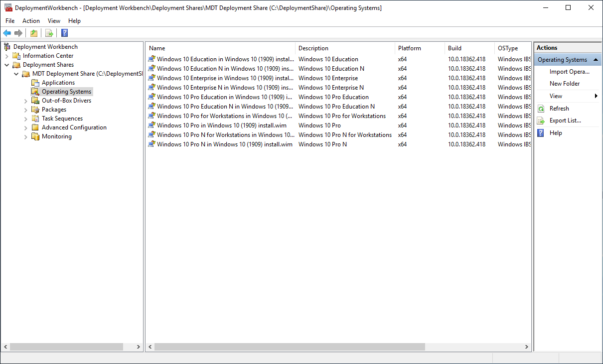This screenshot has height=364, width=603.
Task: Click the Monitoring folder icon
Action: pos(35,136)
